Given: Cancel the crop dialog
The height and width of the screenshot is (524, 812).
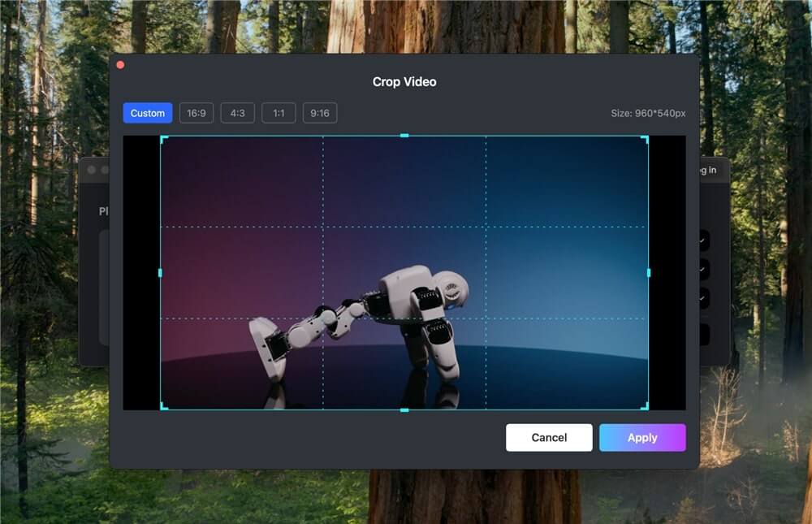Looking at the screenshot, I should [549, 437].
